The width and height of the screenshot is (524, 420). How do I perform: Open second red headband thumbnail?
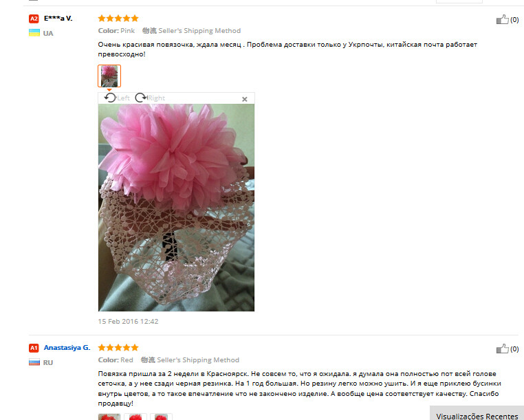coord(135,417)
